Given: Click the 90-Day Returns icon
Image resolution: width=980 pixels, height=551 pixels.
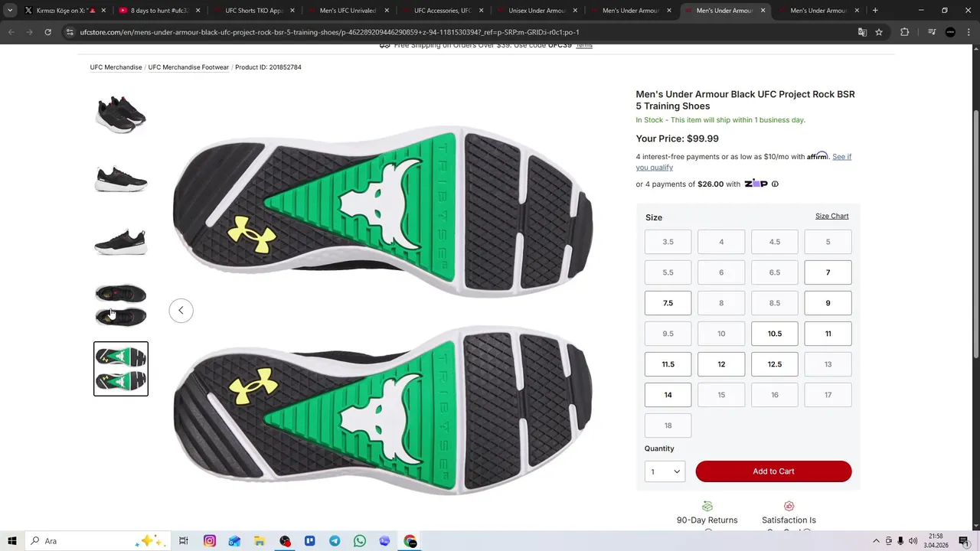Looking at the screenshot, I should click(x=707, y=506).
